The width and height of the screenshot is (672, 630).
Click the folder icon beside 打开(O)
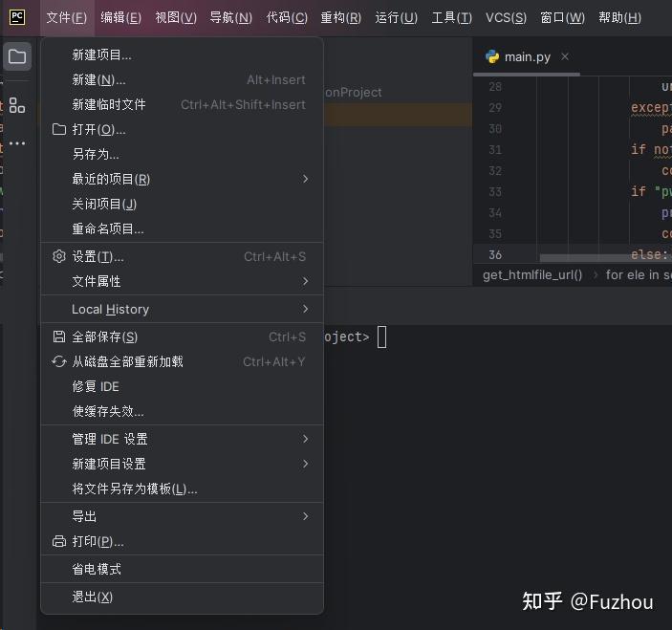click(x=59, y=129)
